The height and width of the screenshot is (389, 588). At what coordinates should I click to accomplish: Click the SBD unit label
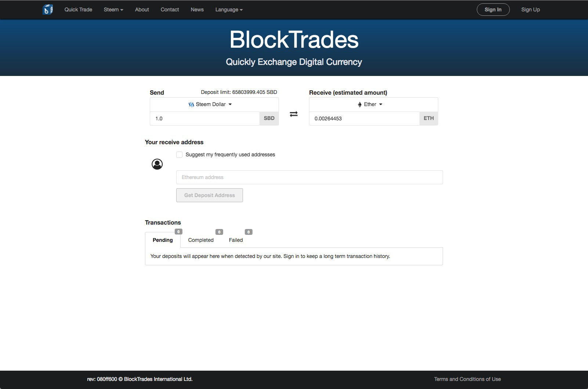269,119
